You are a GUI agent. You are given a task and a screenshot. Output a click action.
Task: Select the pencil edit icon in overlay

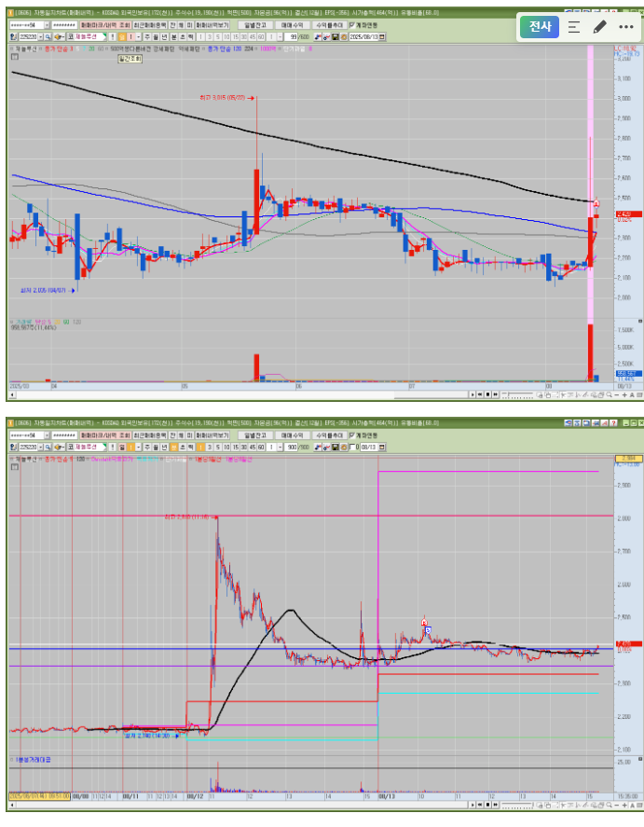[x=600, y=27]
